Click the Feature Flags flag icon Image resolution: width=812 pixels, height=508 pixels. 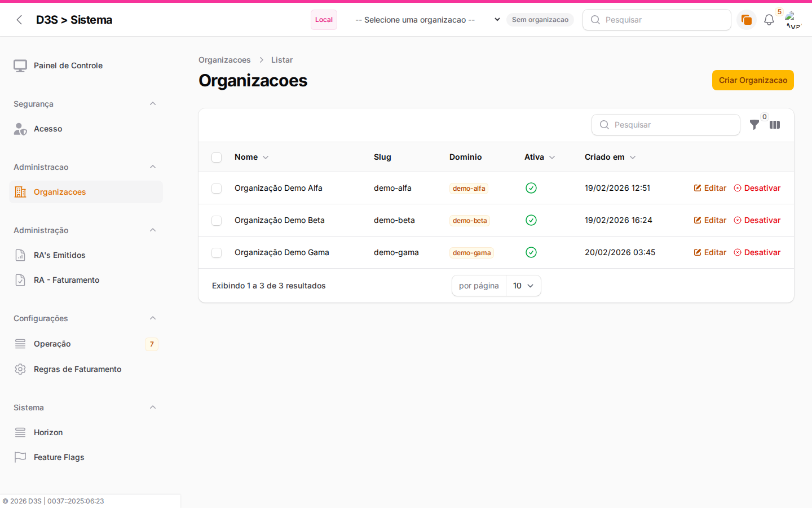click(20, 457)
